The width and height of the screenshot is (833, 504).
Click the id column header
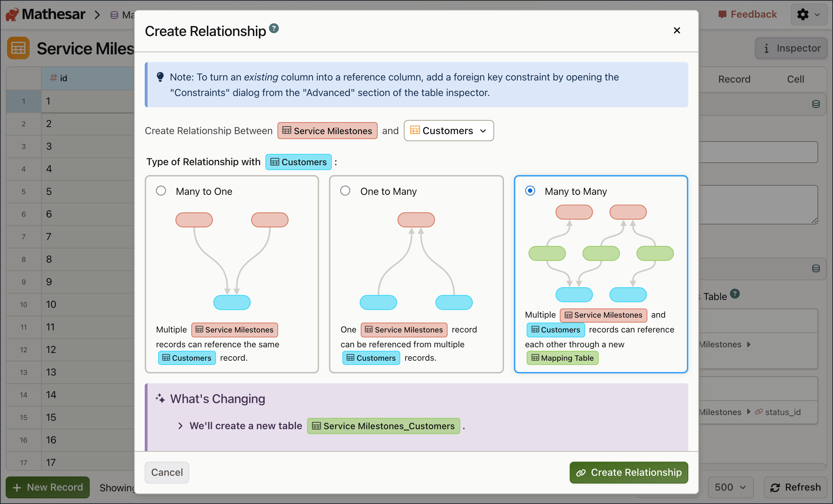coord(88,78)
